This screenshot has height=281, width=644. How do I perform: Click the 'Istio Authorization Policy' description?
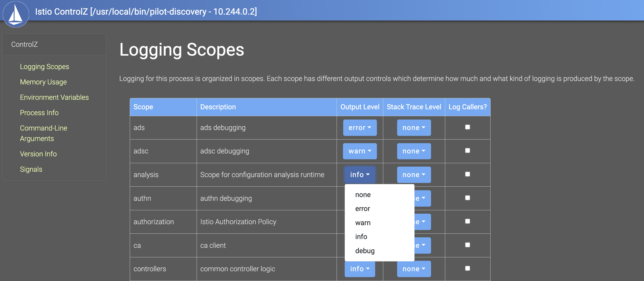point(238,222)
